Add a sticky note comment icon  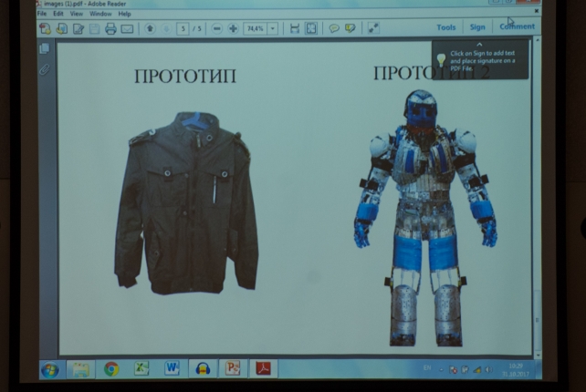[334, 28]
